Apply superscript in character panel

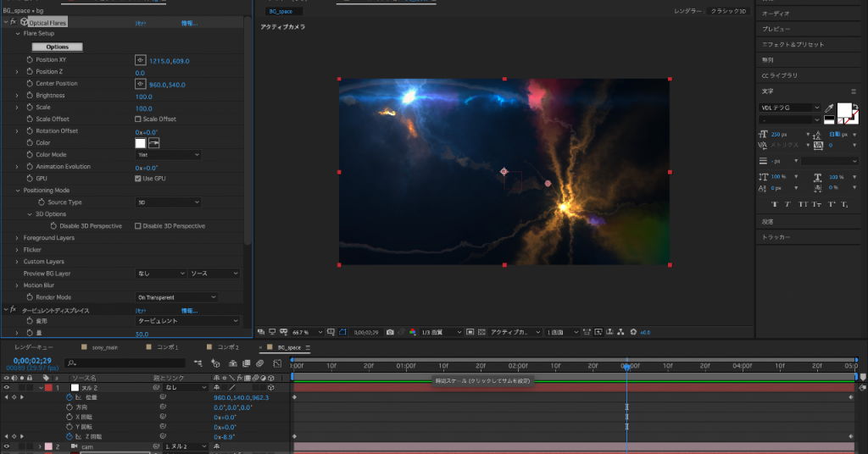click(x=831, y=204)
